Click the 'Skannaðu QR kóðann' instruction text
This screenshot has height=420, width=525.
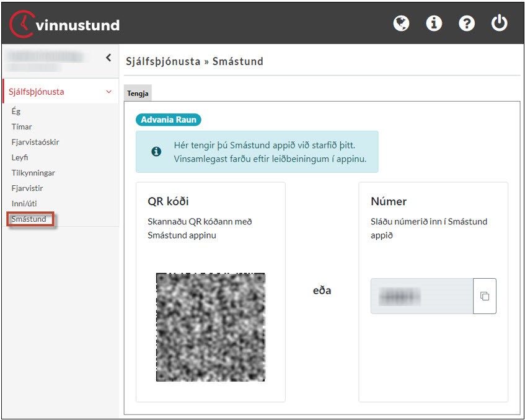(x=200, y=228)
